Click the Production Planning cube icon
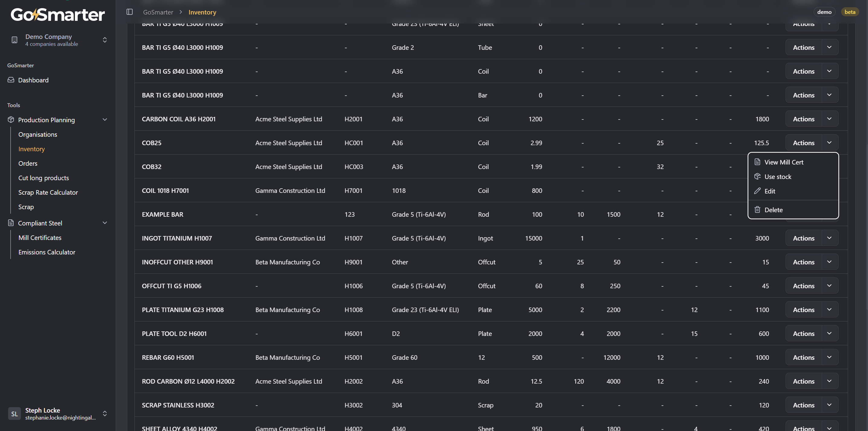The width and height of the screenshot is (868, 431). [11, 120]
